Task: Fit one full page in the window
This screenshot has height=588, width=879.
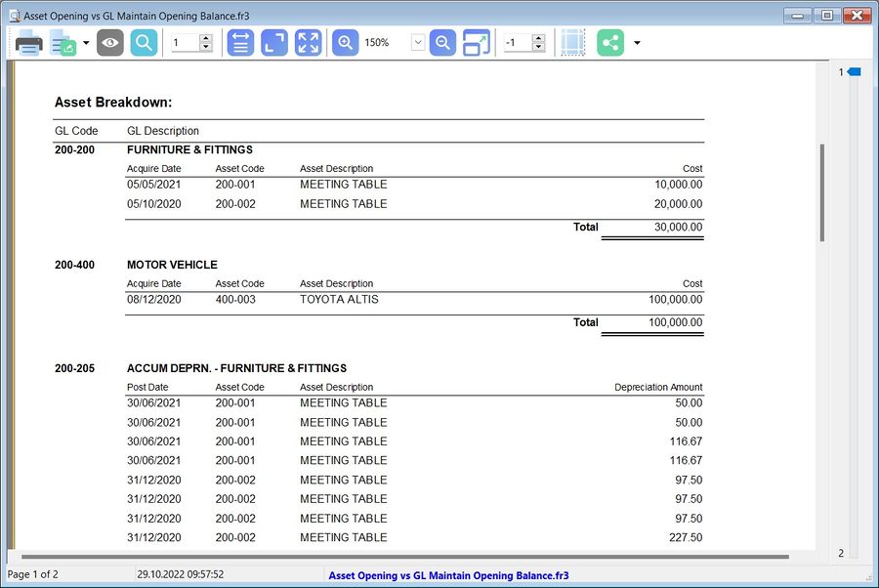Action: [x=273, y=42]
